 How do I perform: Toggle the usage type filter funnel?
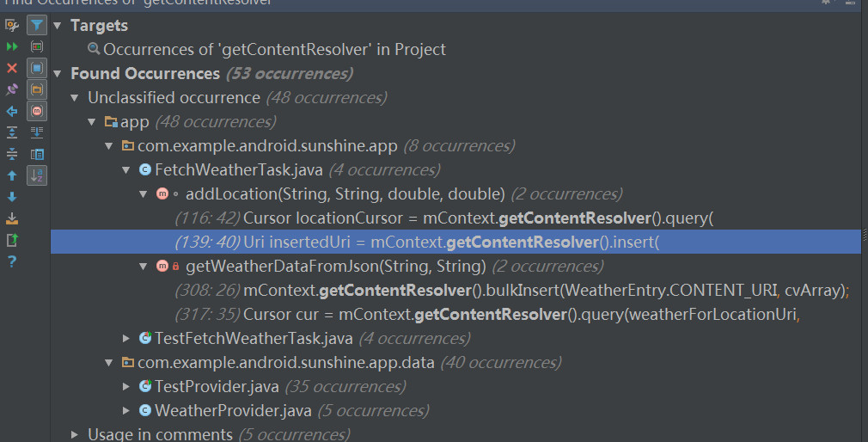coord(37,25)
